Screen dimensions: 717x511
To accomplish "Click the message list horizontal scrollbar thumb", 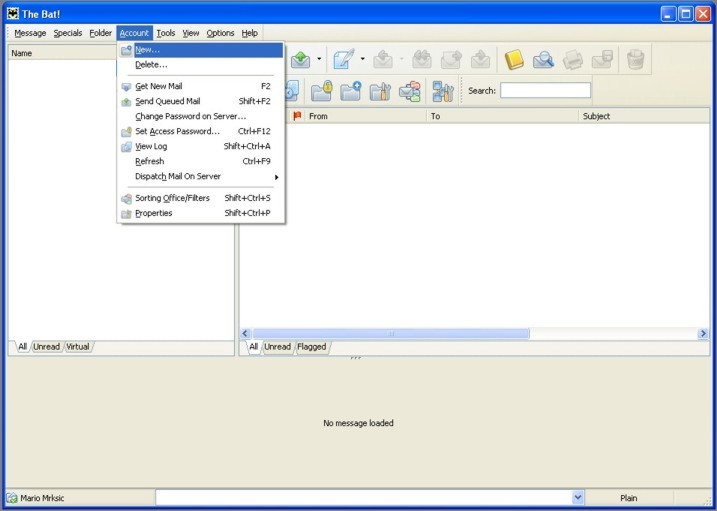I will (x=391, y=334).
